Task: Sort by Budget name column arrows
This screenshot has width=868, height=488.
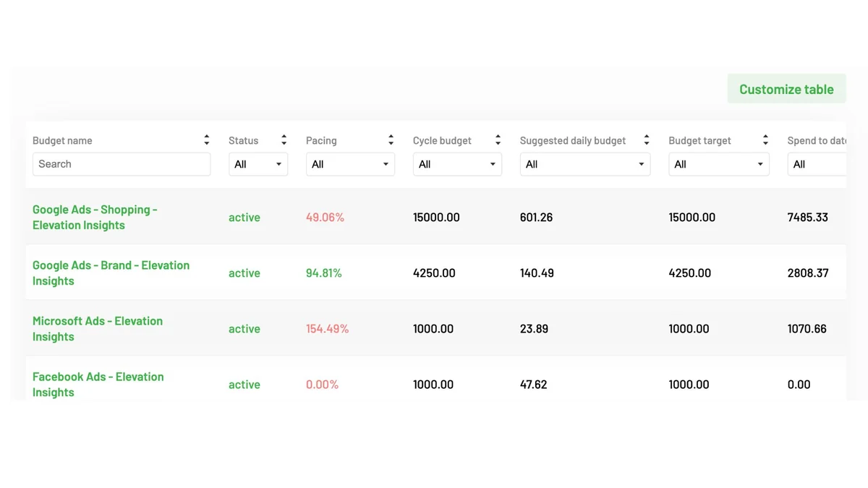Action: pyautogui.click(x=207, y=140)
